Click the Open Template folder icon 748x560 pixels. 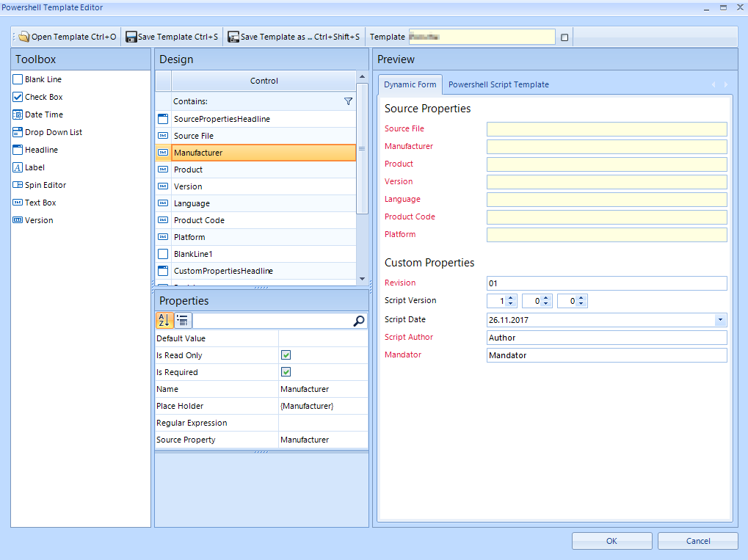(x=24, y=37)
